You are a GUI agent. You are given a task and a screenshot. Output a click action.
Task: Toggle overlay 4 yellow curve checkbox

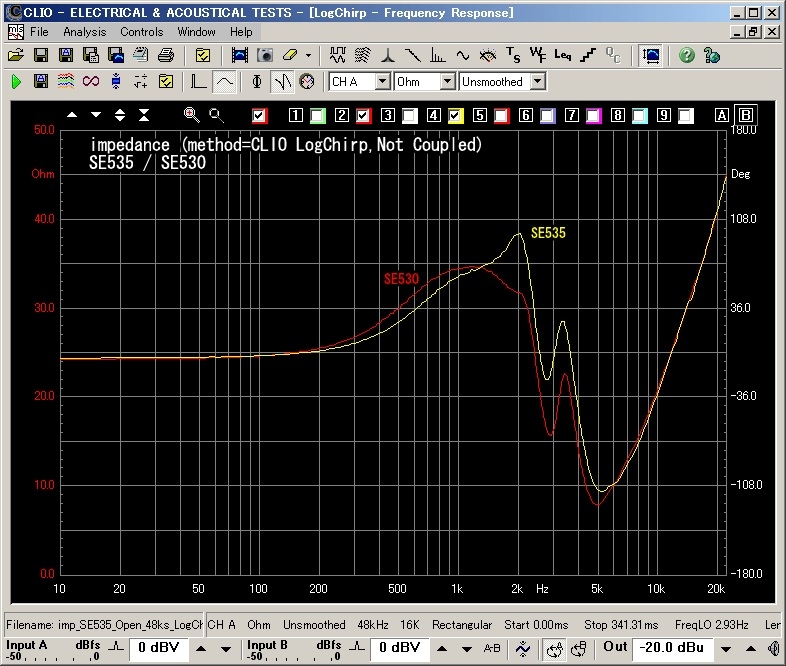[455, 115]
